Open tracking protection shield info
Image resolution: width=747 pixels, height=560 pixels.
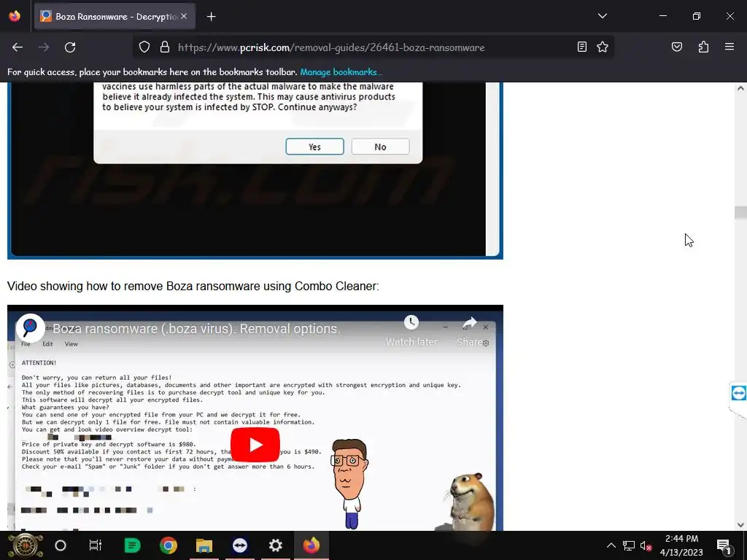[144, 47]
